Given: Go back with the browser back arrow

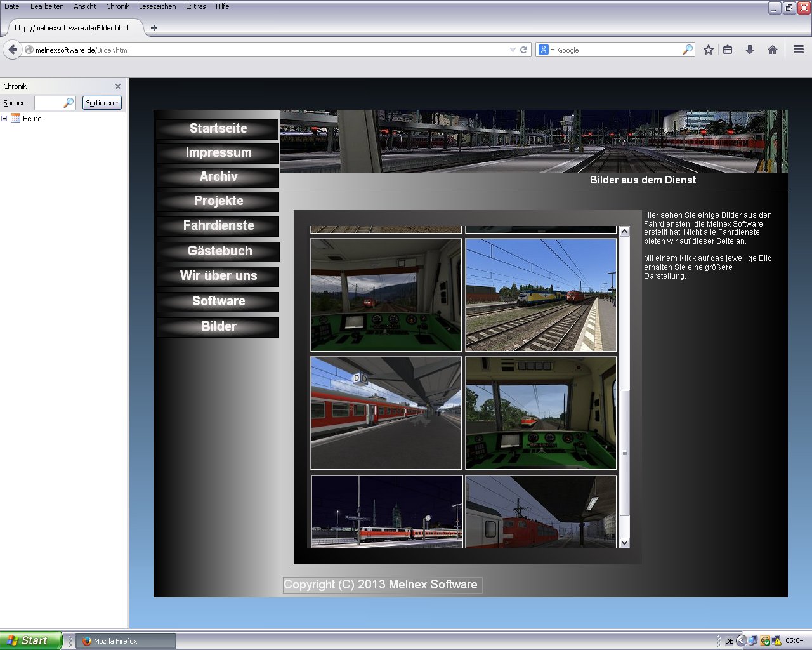Looking at the screenshot, I should pyautogui.click(x=13, y=50).
